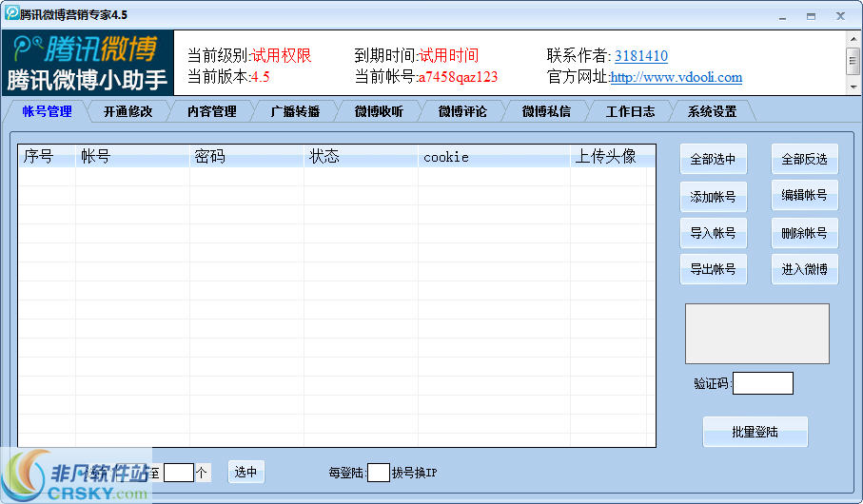Add an account with 添加帐号
Viewport: 863px width, 504px height.
tap(714, 197)
